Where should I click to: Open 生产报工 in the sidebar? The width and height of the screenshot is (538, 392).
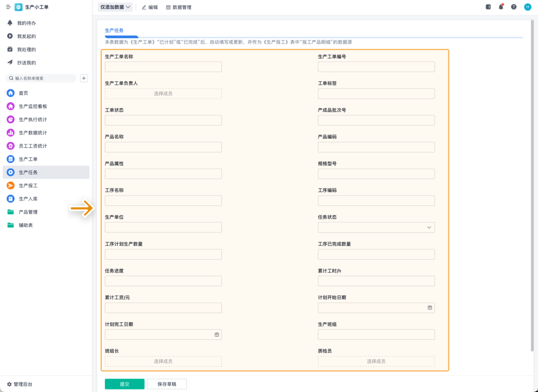click(46, 185)
